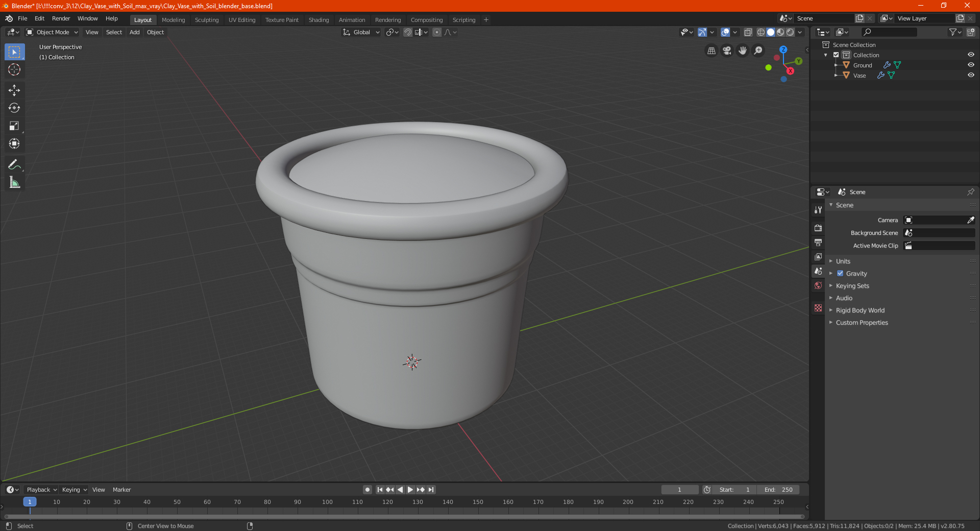Screen dimensions: 980x531
Task: Select the Scale tool
Action: pos(14,126)
